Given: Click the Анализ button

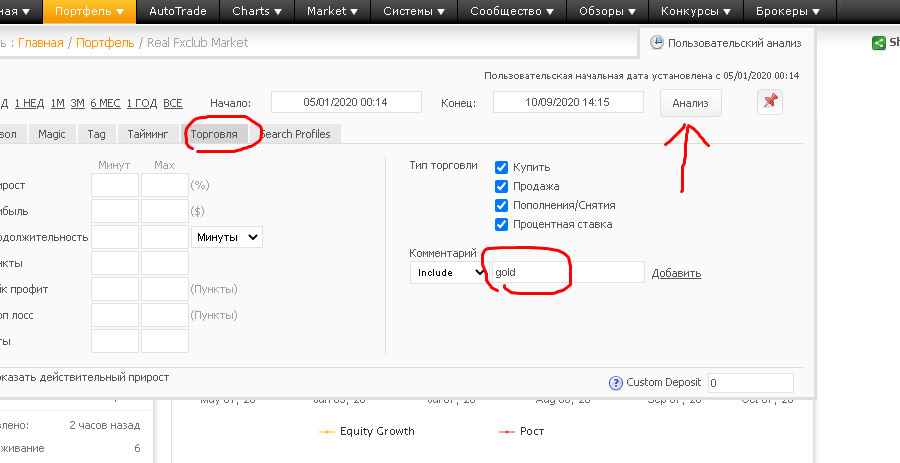Looking at the screenshot, I should (690, 103).
